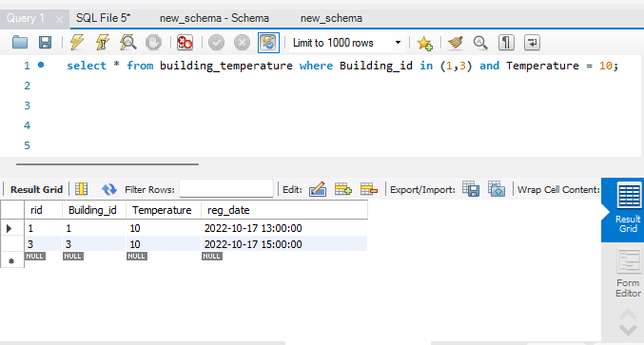This screenshot has width=644, height=345.
Task: Collapse result panel up chevron
Action: [x=628, y=315]
